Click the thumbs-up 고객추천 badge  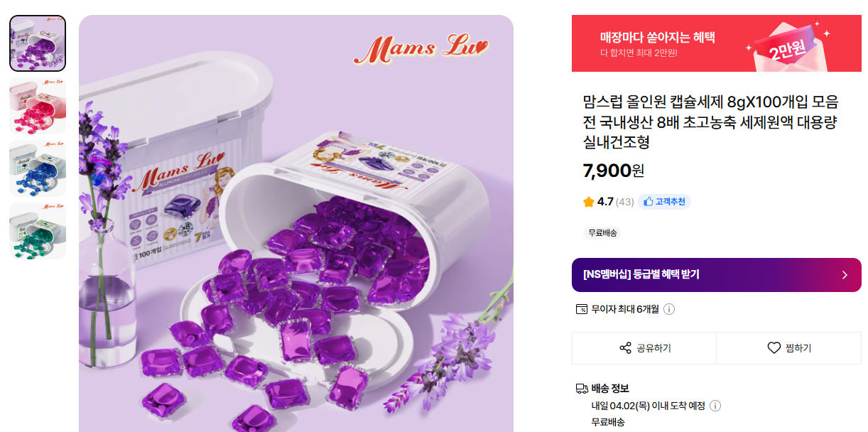coord(664,202)
